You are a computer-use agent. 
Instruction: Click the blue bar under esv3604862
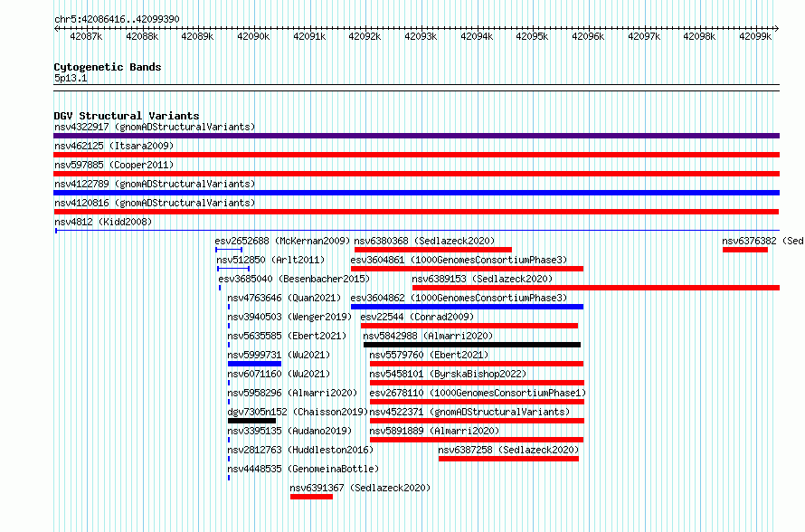467,307
